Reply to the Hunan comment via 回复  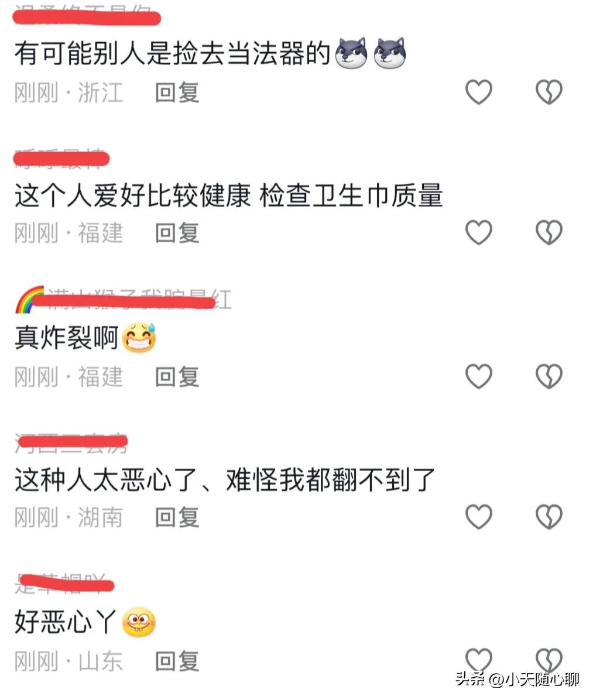pyautogui.click(x=177, y=517)
